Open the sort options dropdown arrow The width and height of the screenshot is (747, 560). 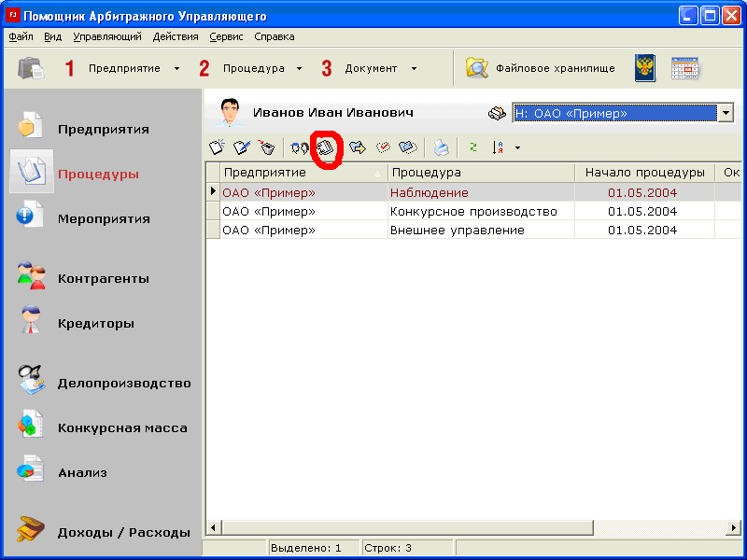[x=517, y=148]
